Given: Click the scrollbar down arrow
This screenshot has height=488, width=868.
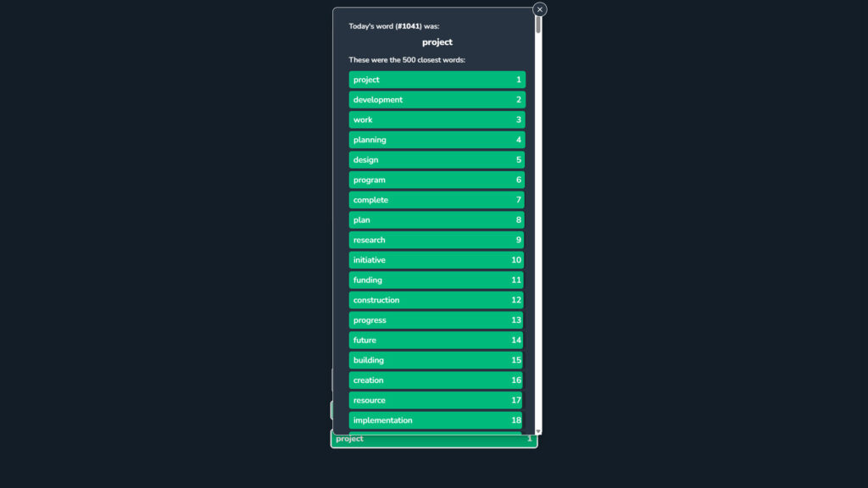Looking at the screenshot, I should (x=538, y=432).
